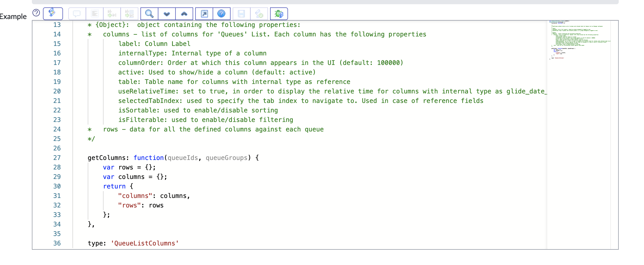Screen dimensions: 644x265
Task: Click the syntax check script icon
Action: tap(259, 13)
